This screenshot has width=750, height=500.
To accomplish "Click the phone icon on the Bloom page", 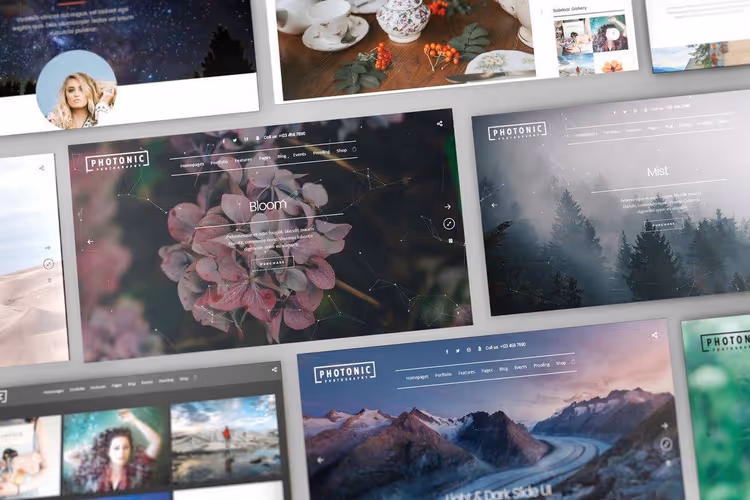I will pyautogui.click(x=257, y=138).
